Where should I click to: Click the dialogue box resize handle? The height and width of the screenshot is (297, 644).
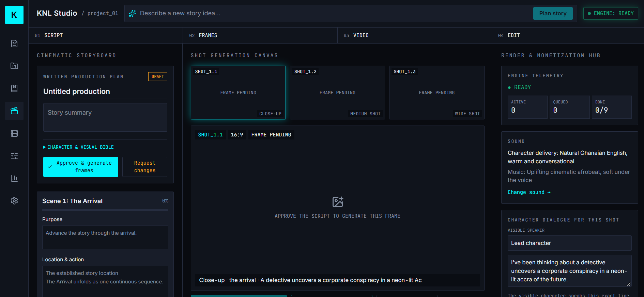tap(629, 284)
